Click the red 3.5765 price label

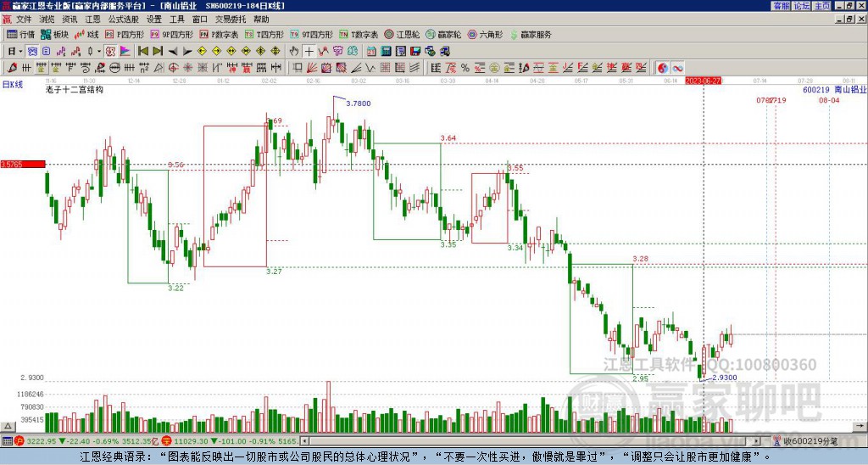tap(23, 164)
